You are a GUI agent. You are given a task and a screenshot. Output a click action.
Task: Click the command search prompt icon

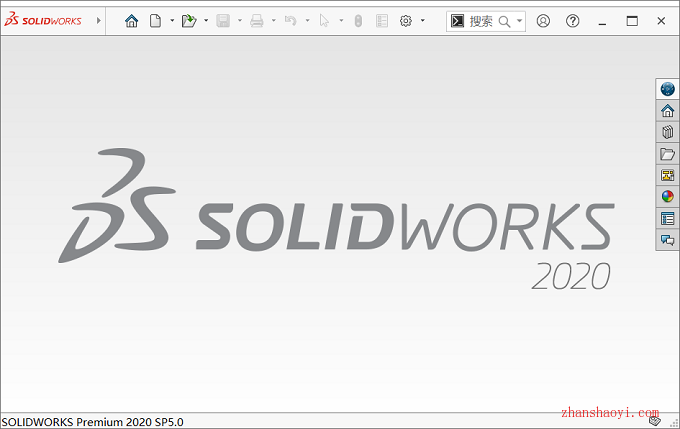click(458, 21)
